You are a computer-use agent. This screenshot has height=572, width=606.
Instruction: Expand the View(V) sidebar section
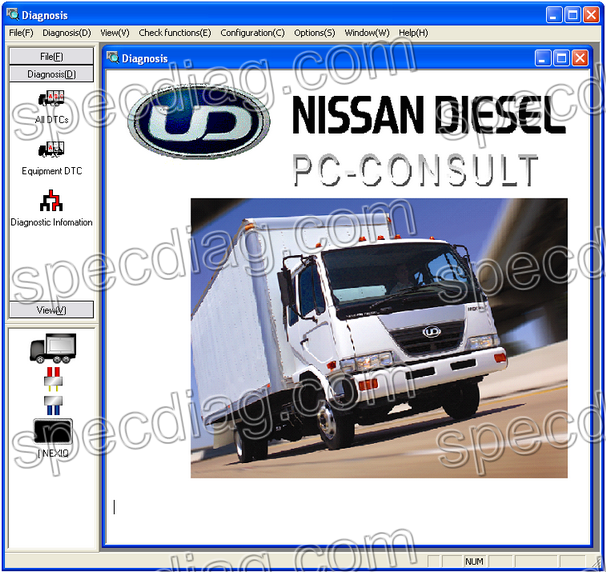[x=51, y=310]
